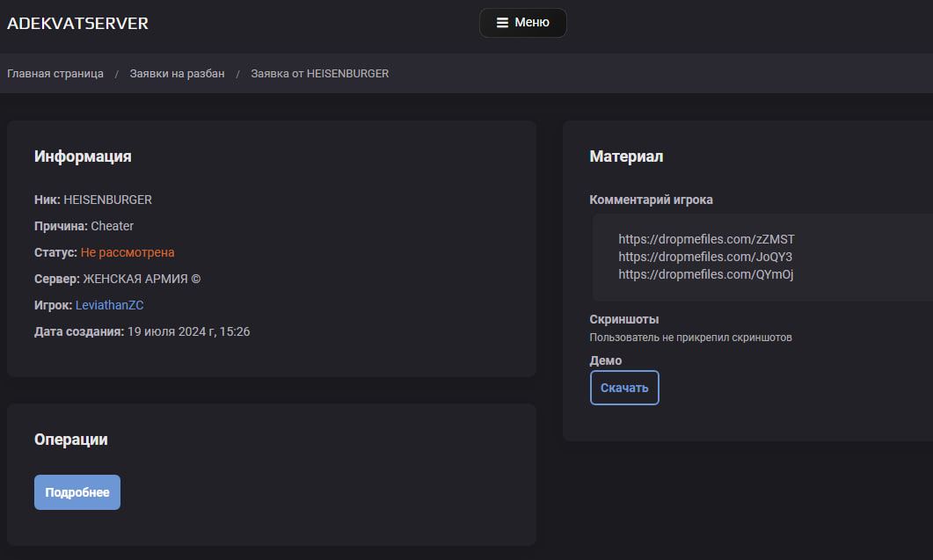This screenshot has width=933, height=560.
Task: Click the nickname value HEISENBURGER
Action: tap(107, 200)
